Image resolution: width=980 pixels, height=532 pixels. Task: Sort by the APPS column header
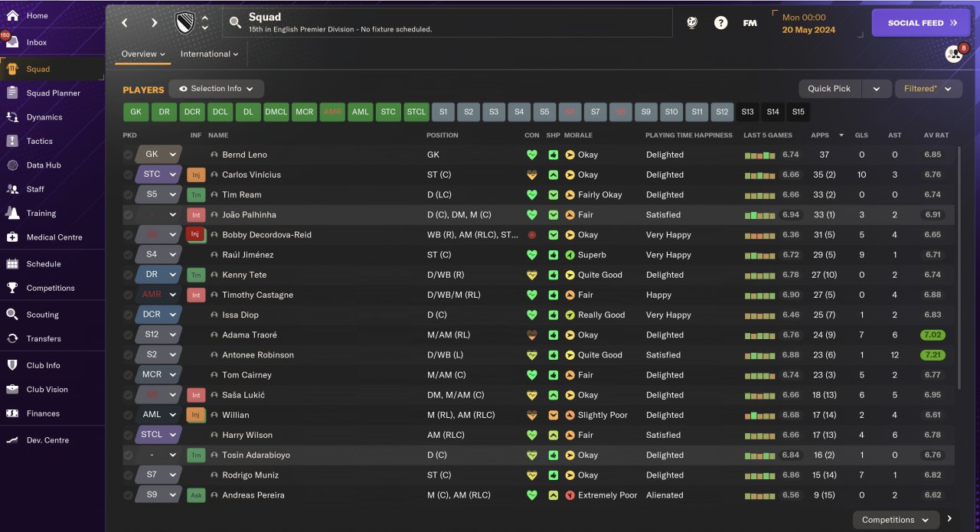[x=820, y=135]
